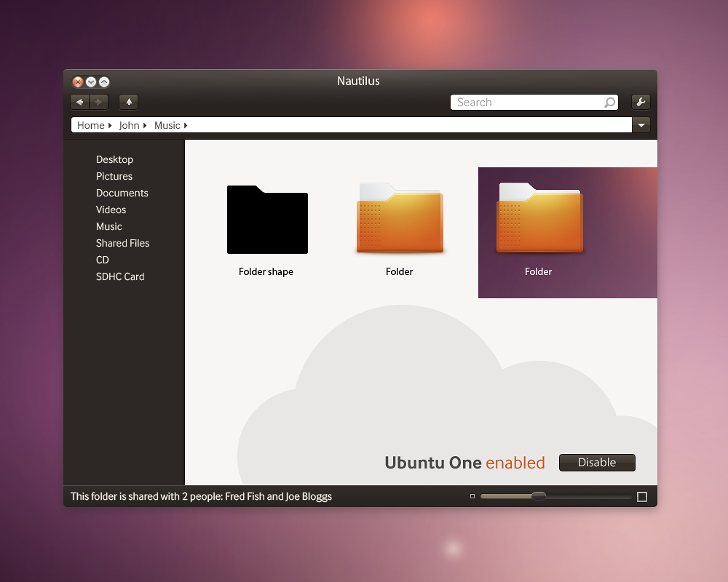Screen dimensions: 728x582
Task: Open Shared Files in the sidebar
Action: tap(122, 243)
